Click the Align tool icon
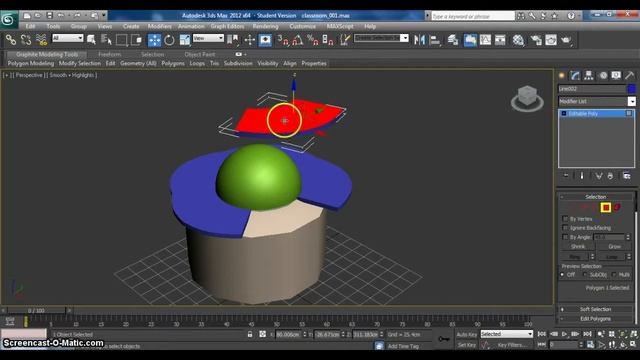Screen dimensions: 640x360 pyautogui.click(x=435, y=40)
